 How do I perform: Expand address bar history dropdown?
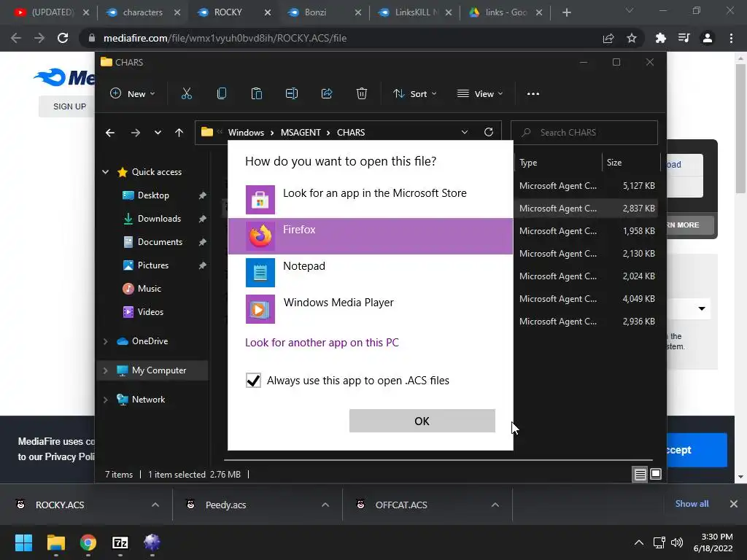465,133
